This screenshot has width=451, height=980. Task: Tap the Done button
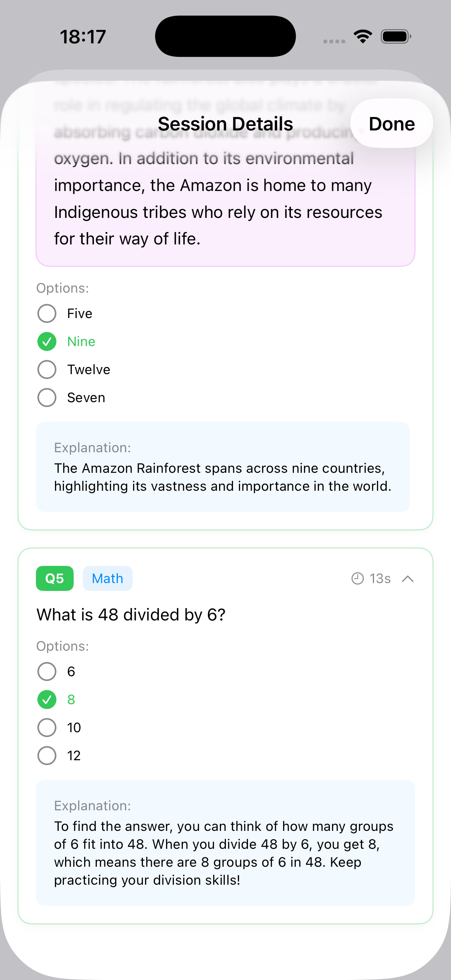coord(392,123)
